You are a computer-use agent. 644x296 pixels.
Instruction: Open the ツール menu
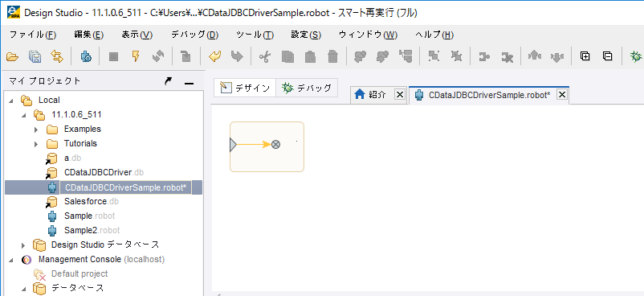[255, 35]
